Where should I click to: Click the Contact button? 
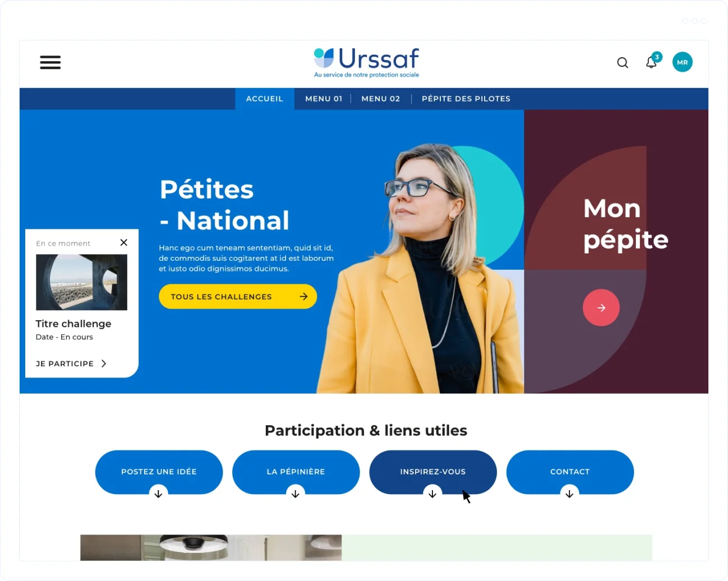tap(570, 472)
